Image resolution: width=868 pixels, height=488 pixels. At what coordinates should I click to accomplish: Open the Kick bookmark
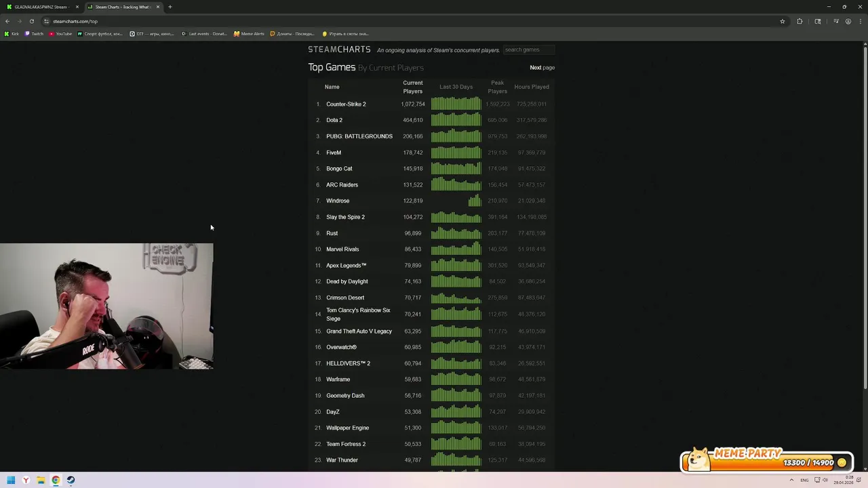[12, 33]
